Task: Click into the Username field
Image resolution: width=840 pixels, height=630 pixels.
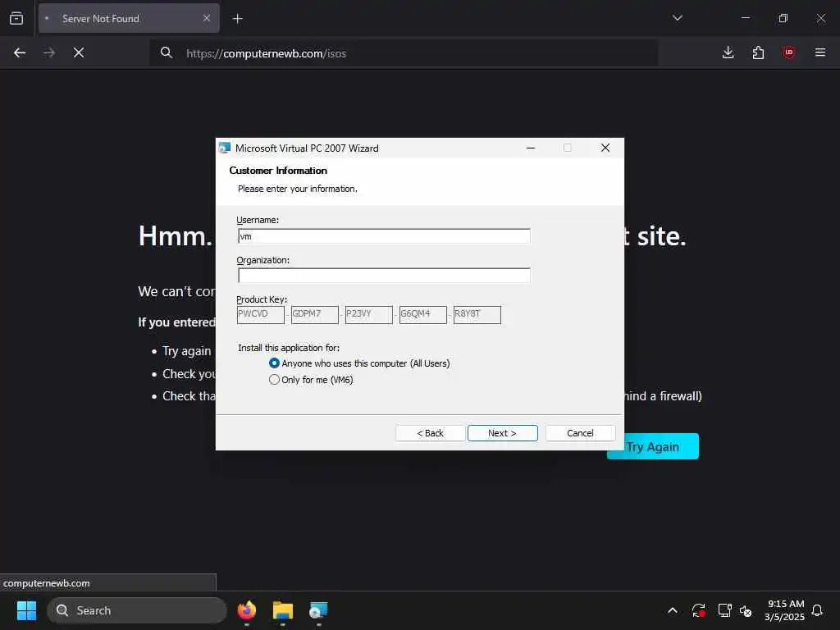Action: pyautogui.click(x=384, y=236)
